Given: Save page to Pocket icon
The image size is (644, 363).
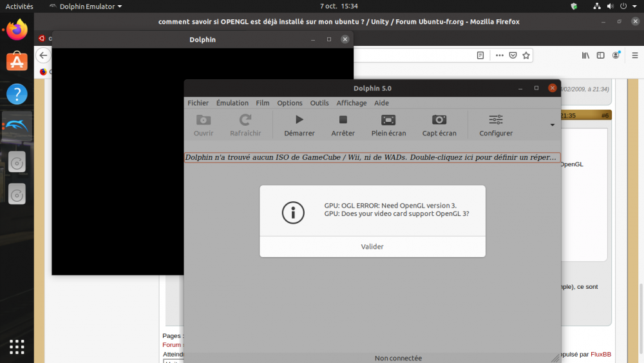Looking at the screenshot, I should click(x=513, y=55).
